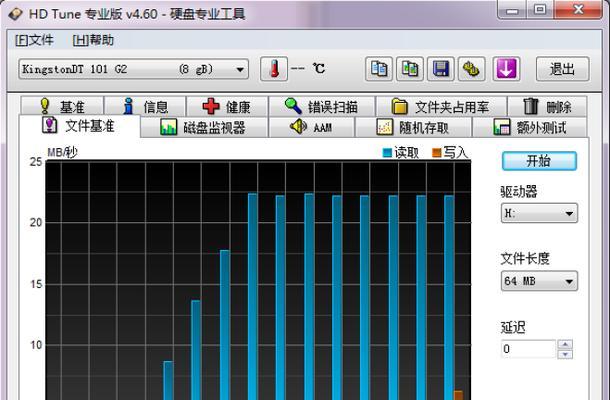Click the thermometer temperature icon
The image size is (610, 400).
tap(274, 69)
